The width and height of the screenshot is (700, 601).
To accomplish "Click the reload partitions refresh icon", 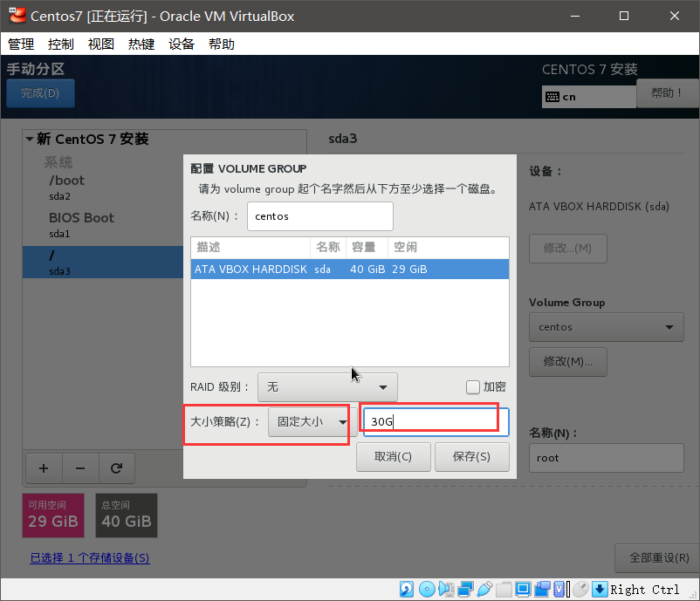I will pyautogui.click(x=117, y=468).
